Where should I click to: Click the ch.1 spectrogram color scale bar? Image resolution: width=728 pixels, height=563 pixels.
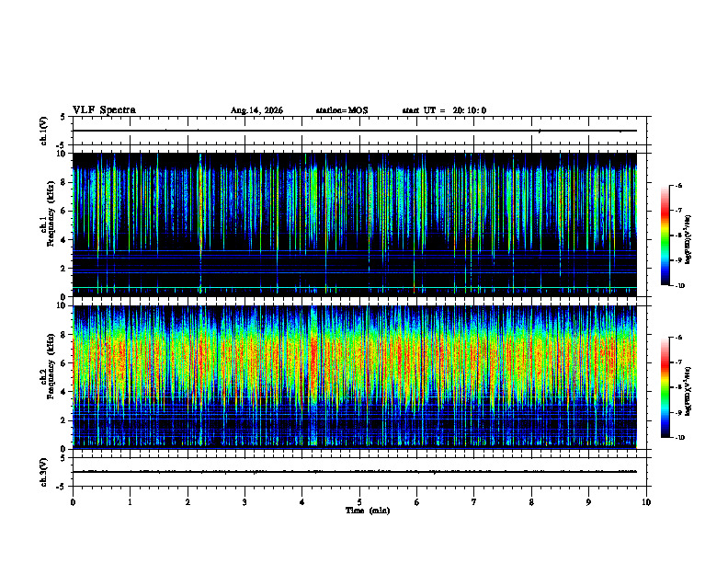[x=665, y=236]
